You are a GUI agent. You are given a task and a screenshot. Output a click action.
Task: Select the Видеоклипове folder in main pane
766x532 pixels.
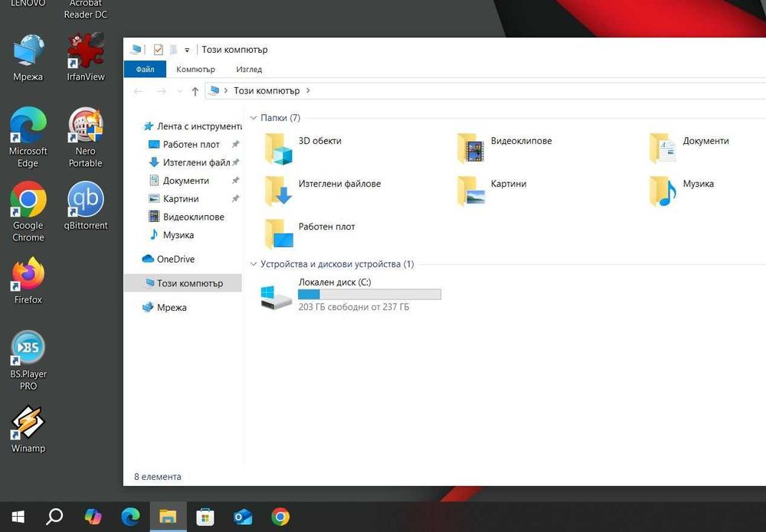tap(504, 149)
